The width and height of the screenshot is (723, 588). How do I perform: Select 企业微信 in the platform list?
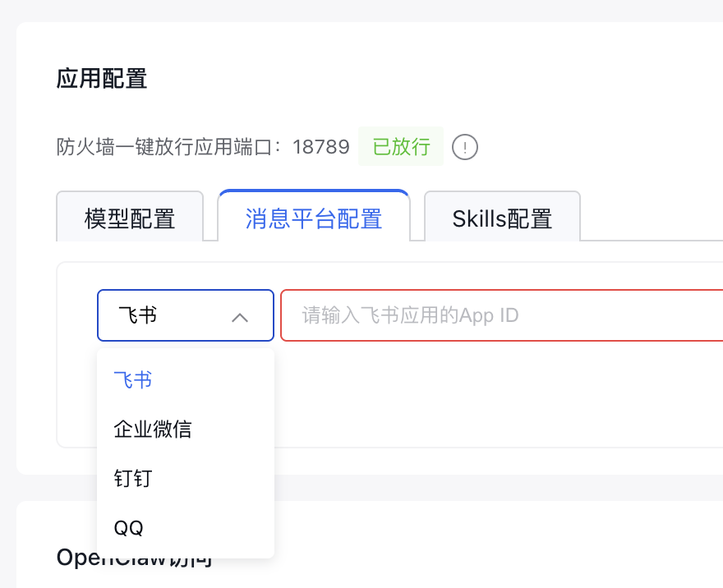(153, 429)
